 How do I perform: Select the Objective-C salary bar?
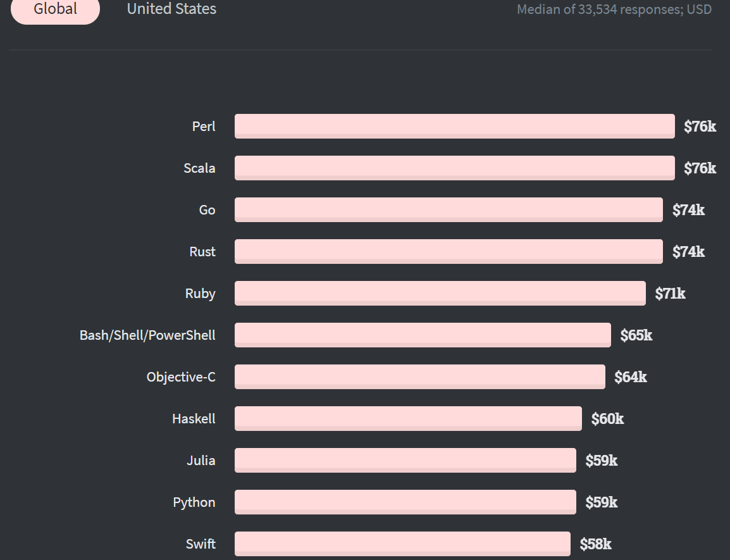pyautogui.click(x=419, y=376)
